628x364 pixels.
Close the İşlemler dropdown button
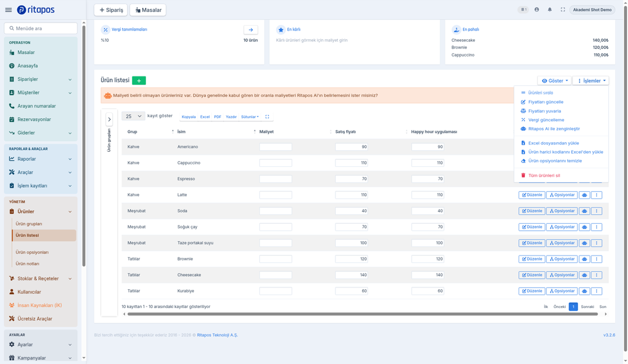(591, 81)
